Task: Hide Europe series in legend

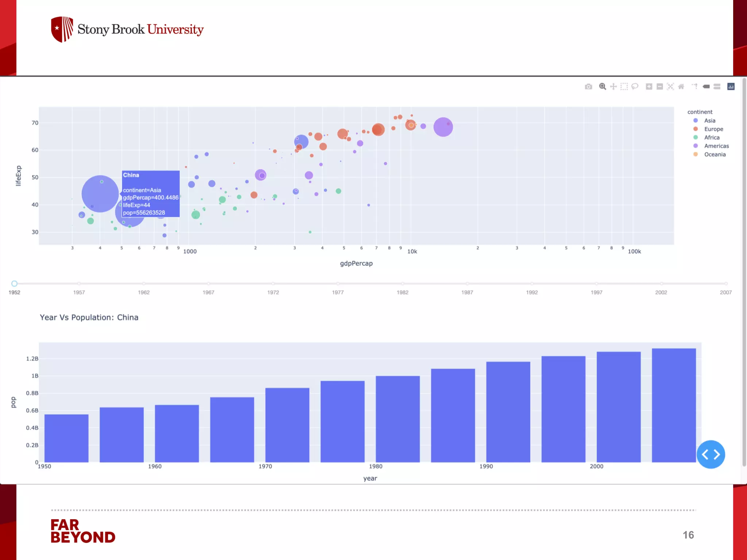Action: coord(713,129)
